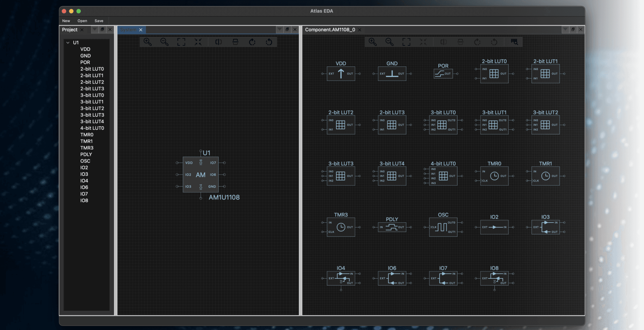Image resolution: width=644 pixels, height=330 pixels.
Task: Flip selection horizontally using System toolbar
Action: click(218, 42)
